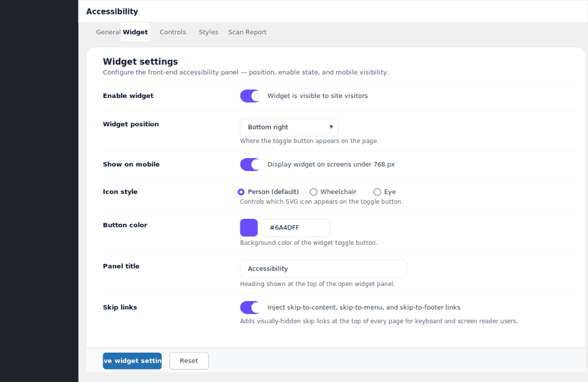Open the Widget position dropdown
Viewport: 588px width, 382px height.
(x=289, y=127)
